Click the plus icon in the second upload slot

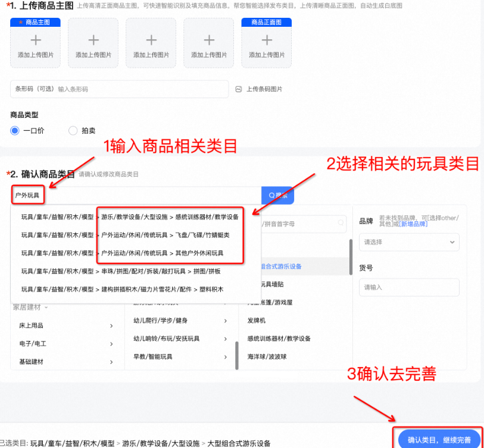93,40
